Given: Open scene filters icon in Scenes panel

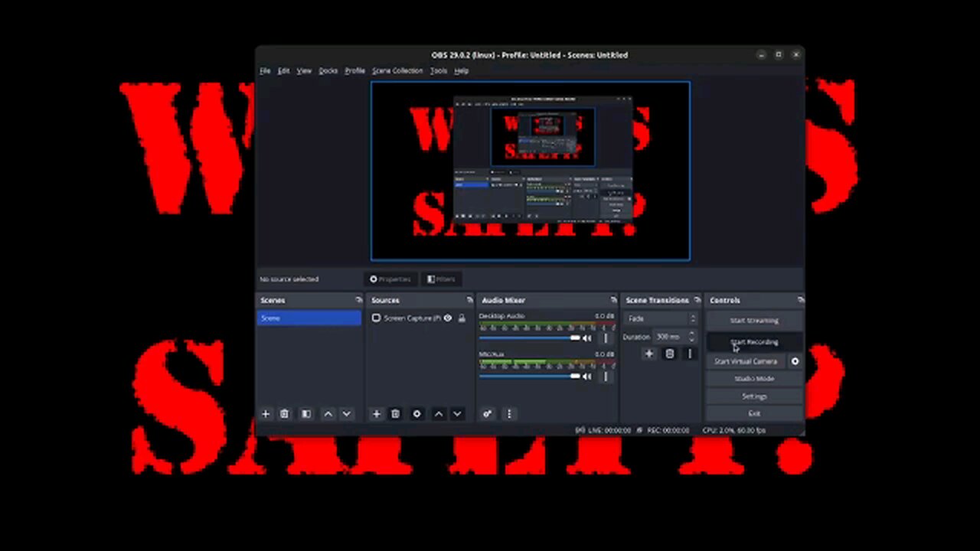Looking at the screenshot, I should point(306,414).
